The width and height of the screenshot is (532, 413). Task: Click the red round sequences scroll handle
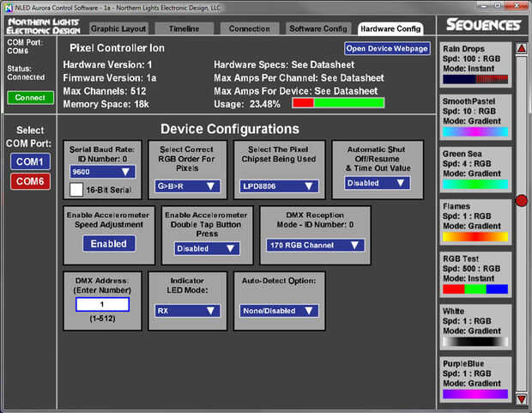pyautogui.click(x=522, y=201)
